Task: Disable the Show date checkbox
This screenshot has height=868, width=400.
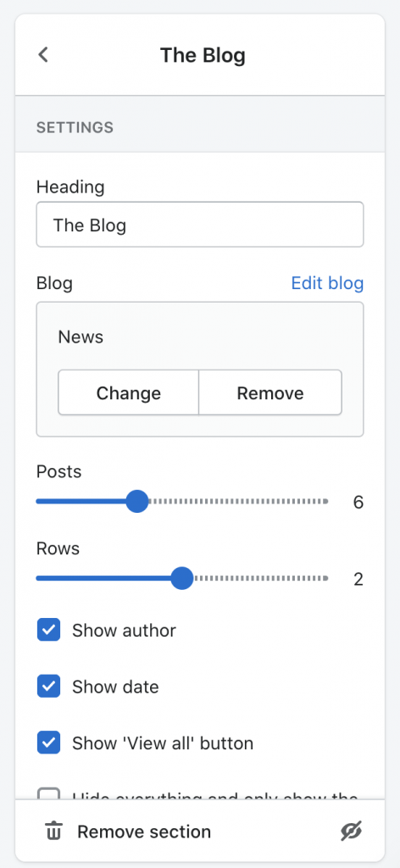Action: tap(48, 687)
